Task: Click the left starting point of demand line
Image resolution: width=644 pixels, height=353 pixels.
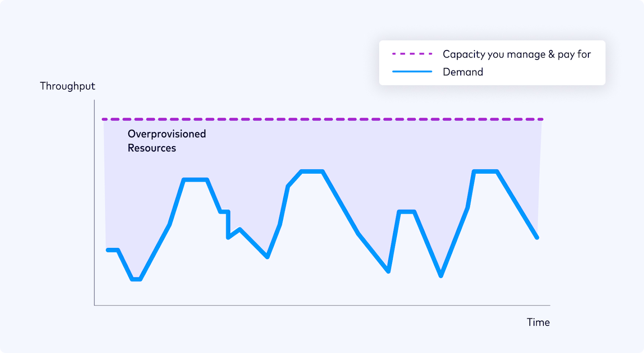Action: pos(108,250)
